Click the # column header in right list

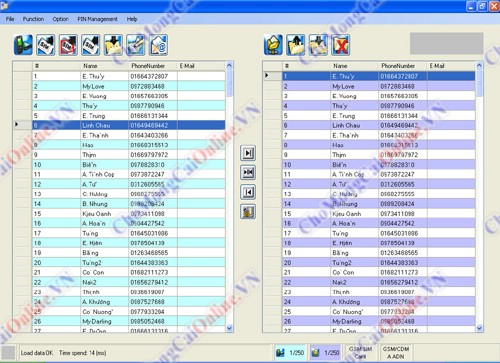[306, 66]
